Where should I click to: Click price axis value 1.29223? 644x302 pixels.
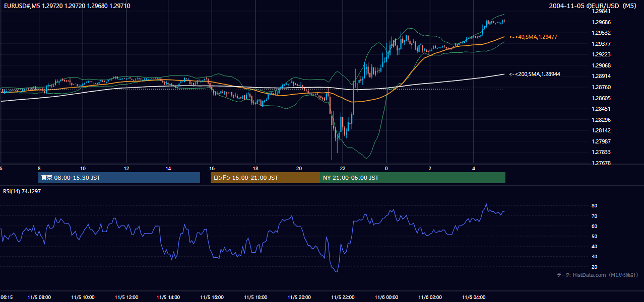602,54
